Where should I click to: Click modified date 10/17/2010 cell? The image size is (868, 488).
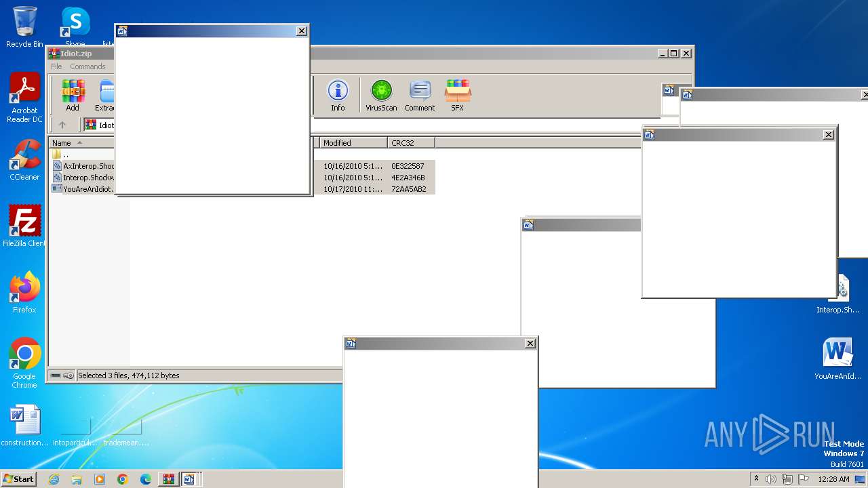(x=353, y=189)
